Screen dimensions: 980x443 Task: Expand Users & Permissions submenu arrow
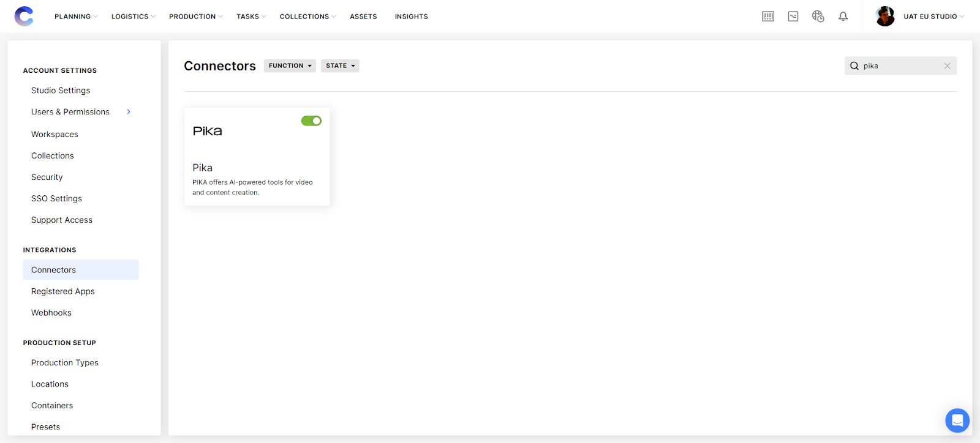129,112
